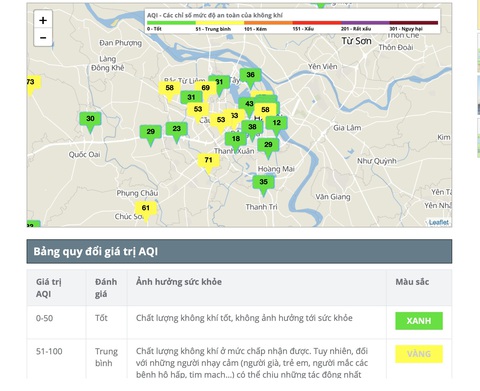
Task: Click the AQI 43 green marker
Action: (x=249, y=104)
